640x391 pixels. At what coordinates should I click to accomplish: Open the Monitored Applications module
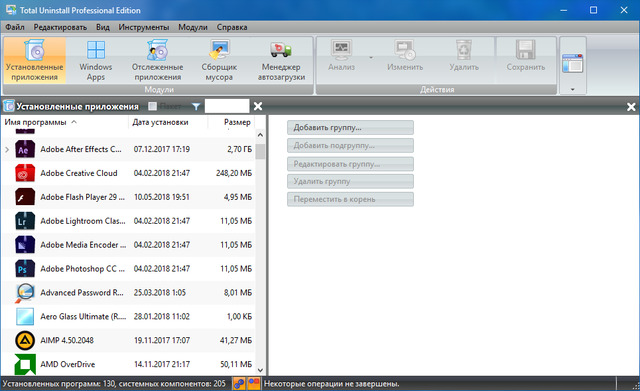tap(157, 60)
